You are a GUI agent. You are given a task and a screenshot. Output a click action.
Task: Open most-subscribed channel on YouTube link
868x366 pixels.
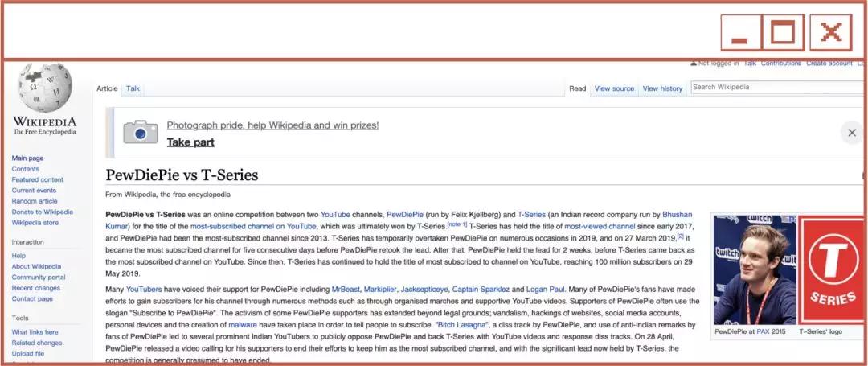(x=253, y=226)
